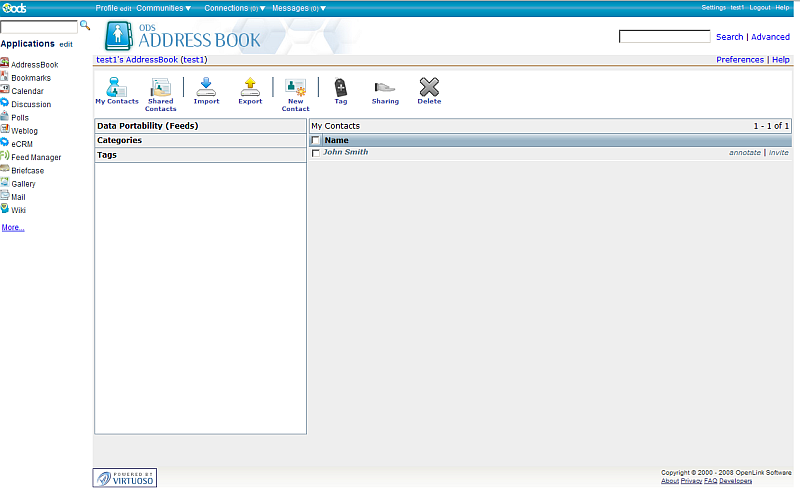Click the Tag toolbar icon
Screen dimensions: 800x498
click(340, 87)
